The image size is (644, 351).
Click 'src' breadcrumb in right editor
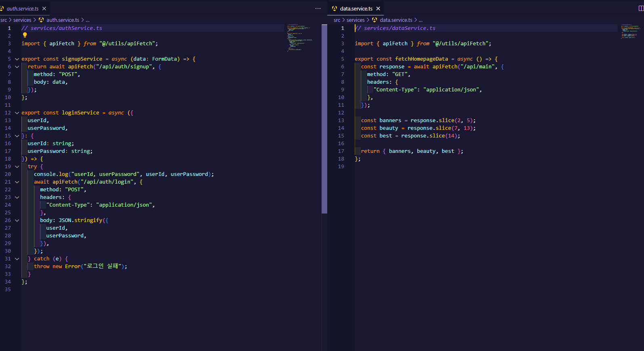click(x=337, y=20)
